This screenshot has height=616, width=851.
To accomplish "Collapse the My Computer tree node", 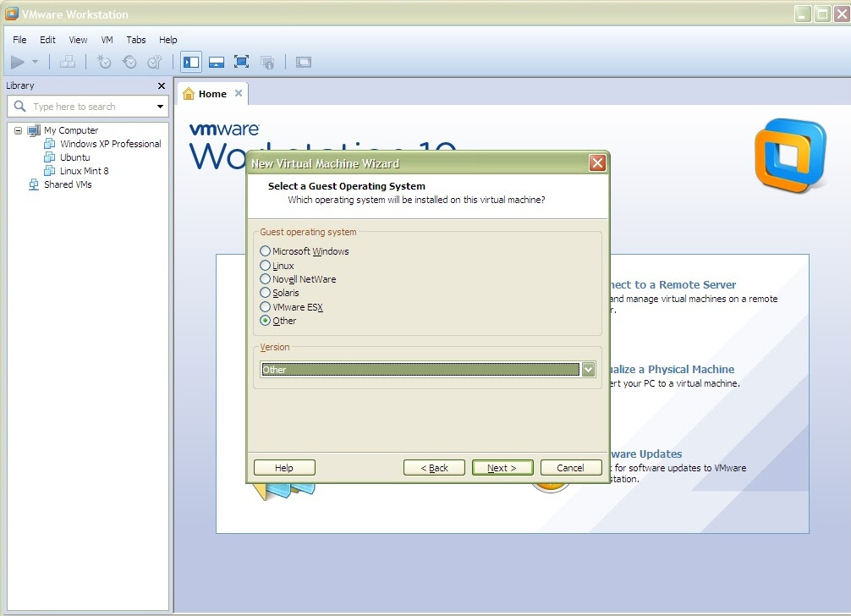I will pos(18,130).
